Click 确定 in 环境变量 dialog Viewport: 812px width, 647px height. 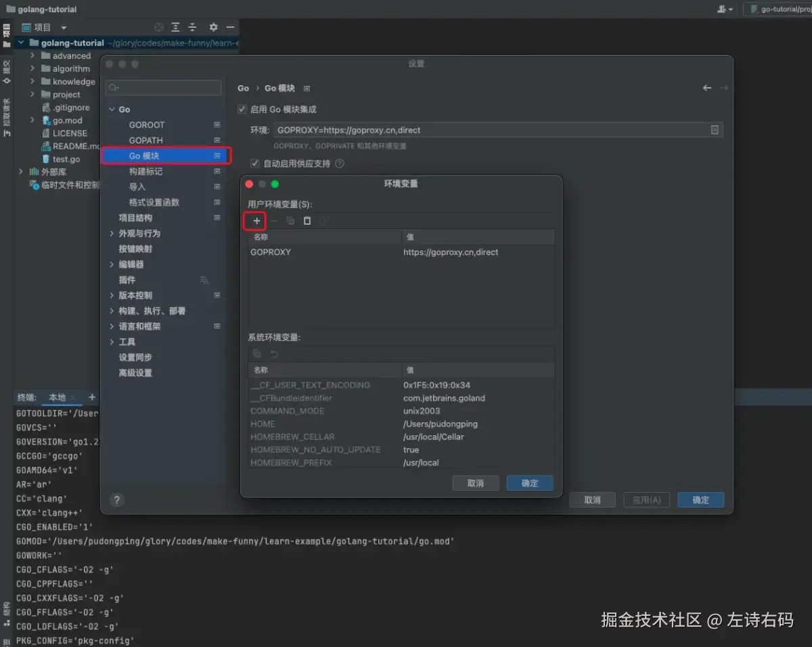tap(530, 483)
